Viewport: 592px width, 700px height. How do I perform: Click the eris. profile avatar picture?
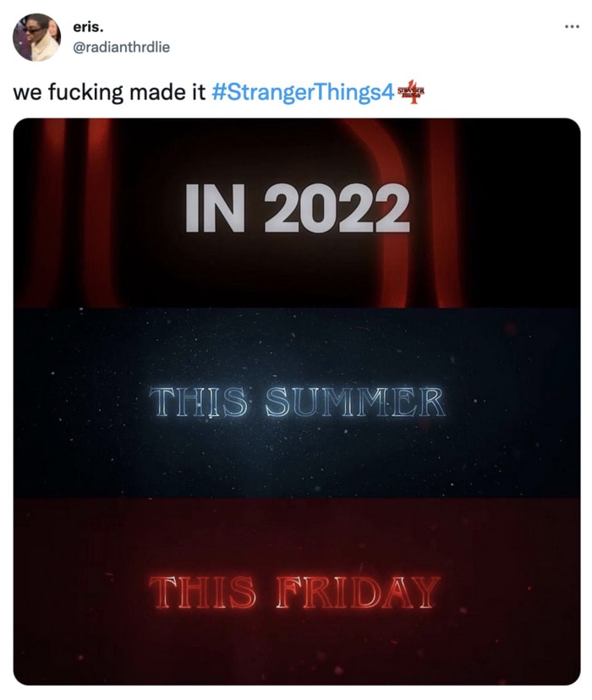[x=37, y=37]
